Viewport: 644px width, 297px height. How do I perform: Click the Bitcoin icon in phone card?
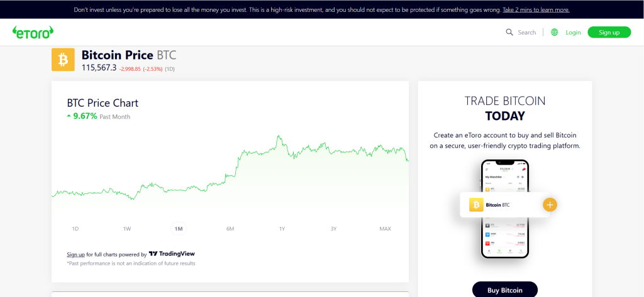476,204
